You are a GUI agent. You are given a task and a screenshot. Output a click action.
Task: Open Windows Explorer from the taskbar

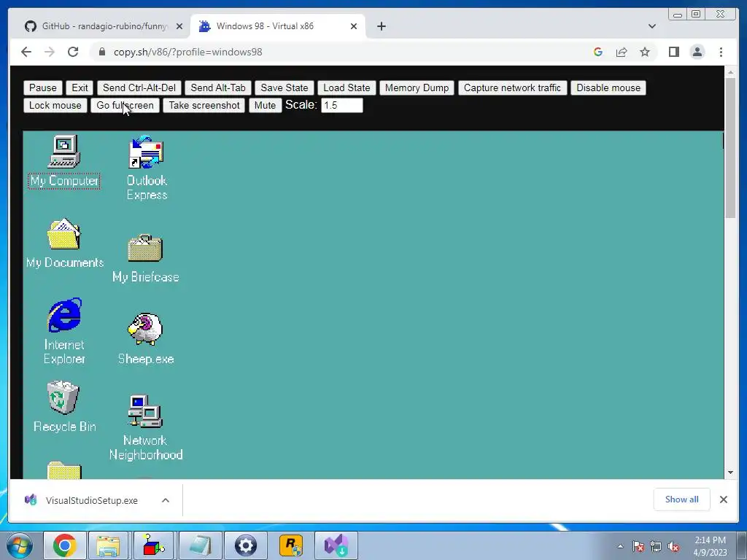pyautogui.click(x=108, y=545)
